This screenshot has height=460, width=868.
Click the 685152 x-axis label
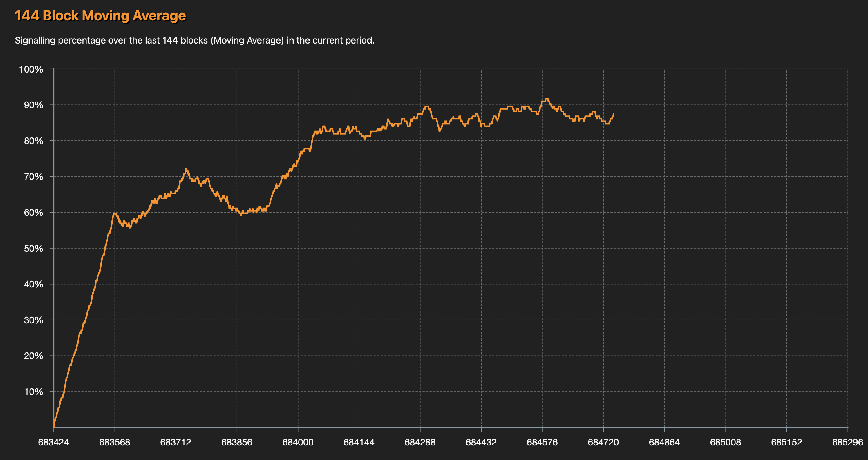coord(787,443)
